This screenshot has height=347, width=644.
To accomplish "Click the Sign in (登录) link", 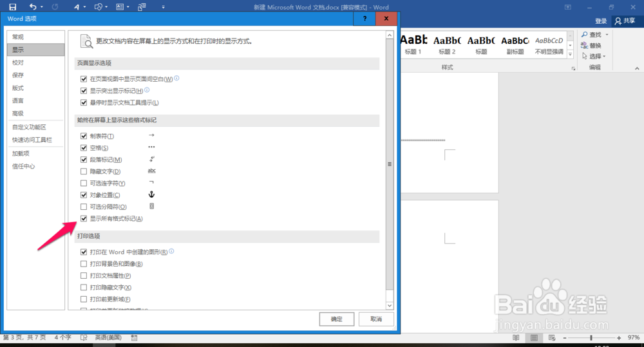I will 601,21.
